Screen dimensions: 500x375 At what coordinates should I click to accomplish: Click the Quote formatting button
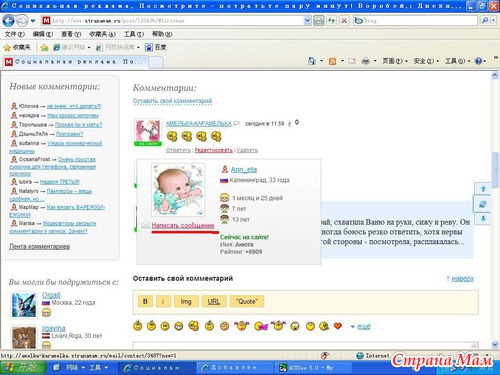(x=247, y=301)
